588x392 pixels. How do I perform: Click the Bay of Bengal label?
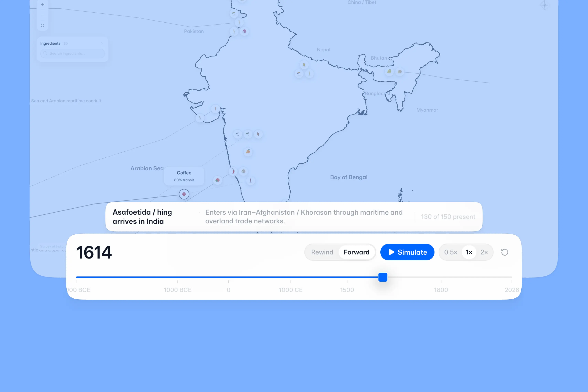click(348, 177)
